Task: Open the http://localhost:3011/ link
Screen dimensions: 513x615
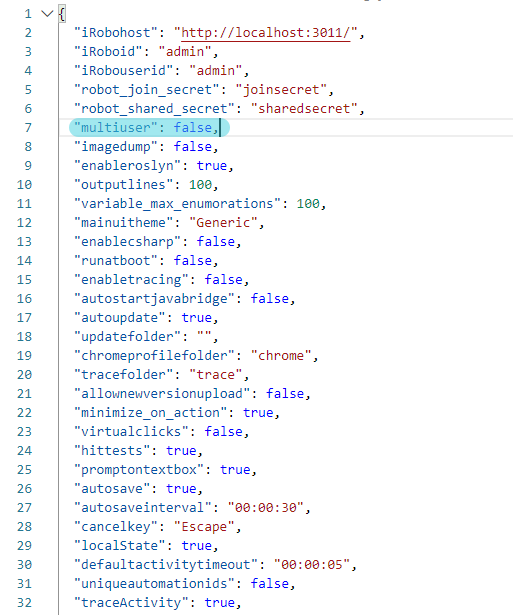Action: [x=266, y=33]
